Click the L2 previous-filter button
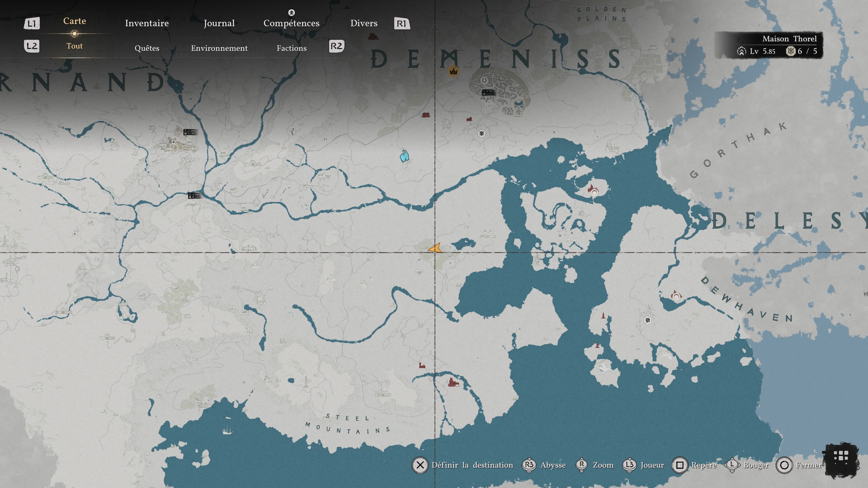Viewport: 868px width, 488px height. (32, 46)
